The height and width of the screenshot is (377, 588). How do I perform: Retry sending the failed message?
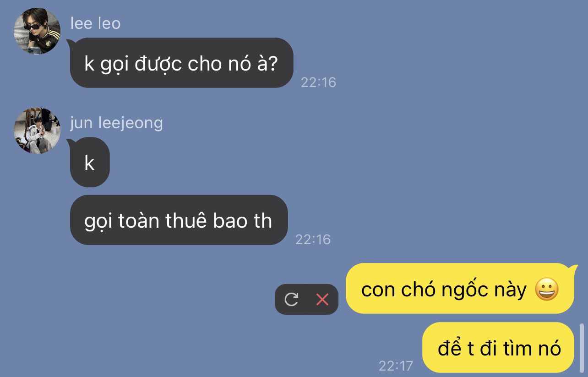point(291,299)
